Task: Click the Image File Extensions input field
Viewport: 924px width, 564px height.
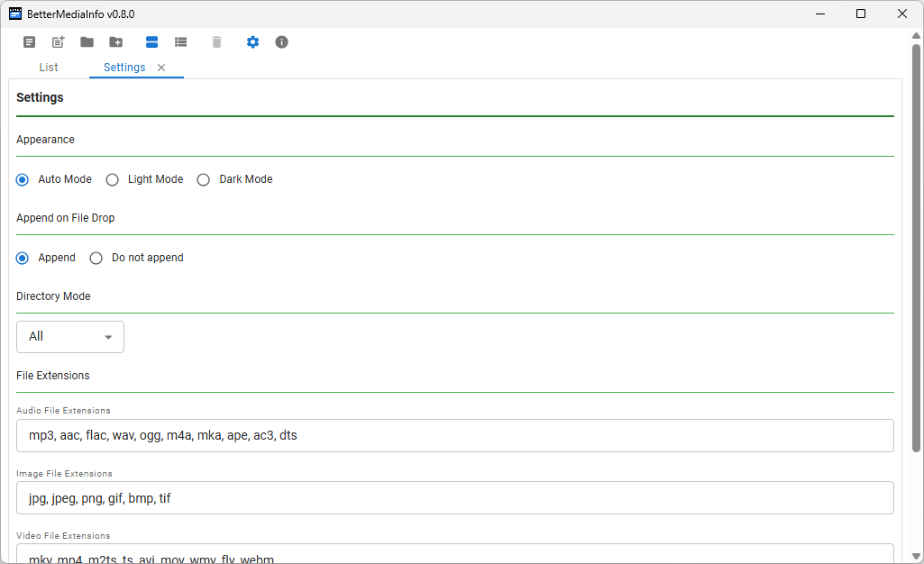Action: click(454, 497)
